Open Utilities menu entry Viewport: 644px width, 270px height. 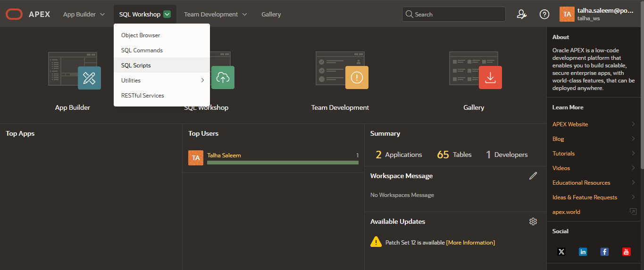pos(162,80)
